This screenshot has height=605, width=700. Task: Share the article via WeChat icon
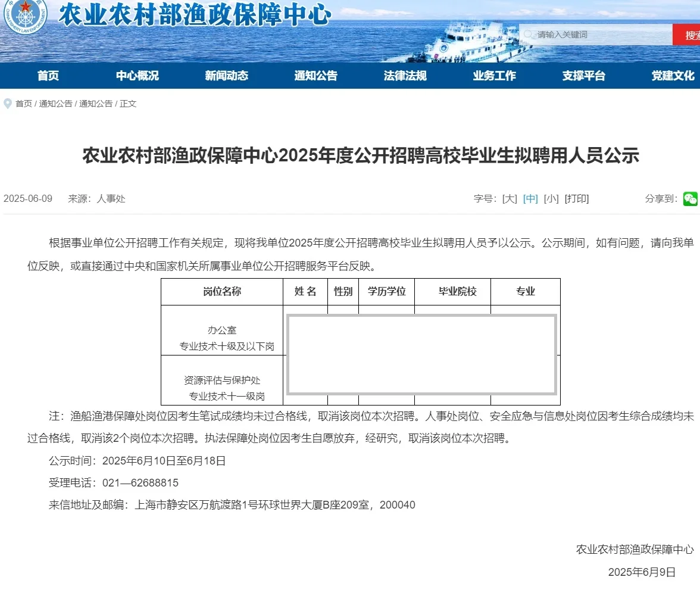tap(690, 199)
